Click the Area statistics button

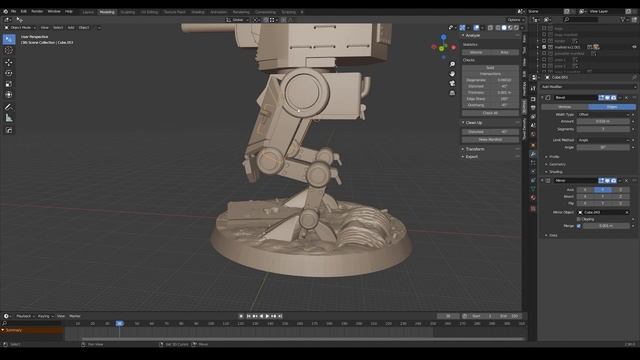pyautogui.click(x=504, y=52)
